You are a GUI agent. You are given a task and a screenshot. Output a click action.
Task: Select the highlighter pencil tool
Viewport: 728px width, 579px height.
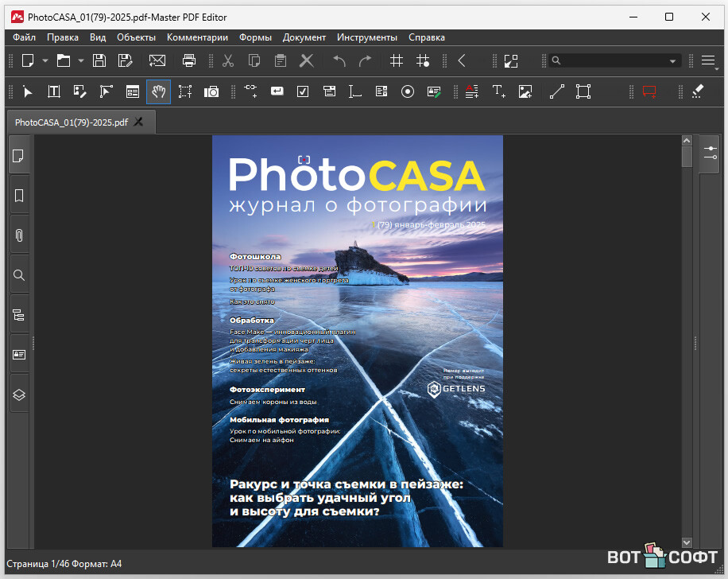pos(697,91)
